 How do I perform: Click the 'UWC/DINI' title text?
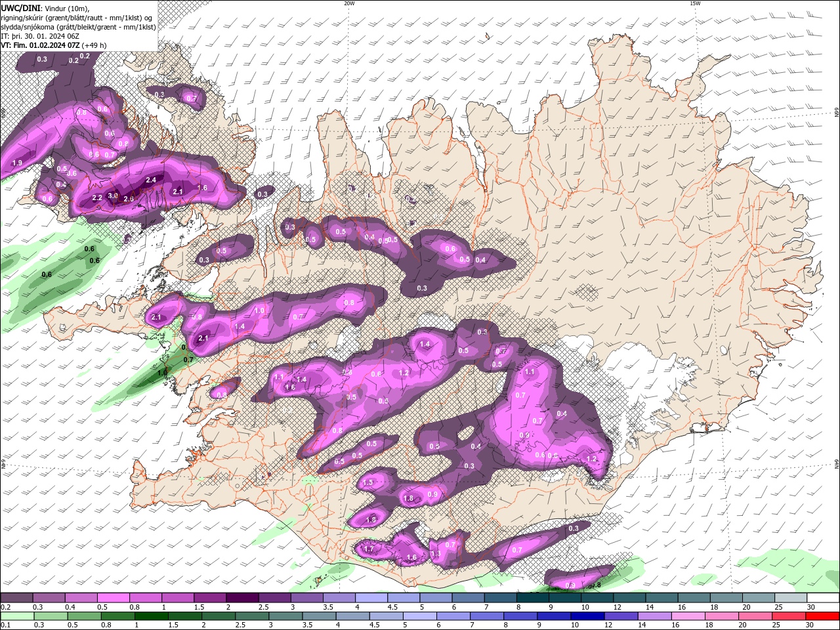click(20, 8)
